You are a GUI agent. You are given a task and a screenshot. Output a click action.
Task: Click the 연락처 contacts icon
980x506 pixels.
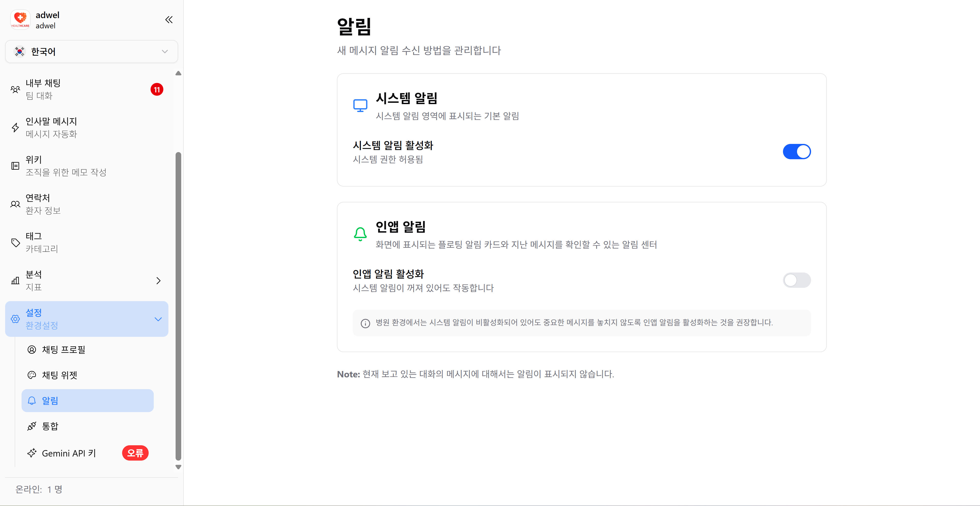point(15,204)
